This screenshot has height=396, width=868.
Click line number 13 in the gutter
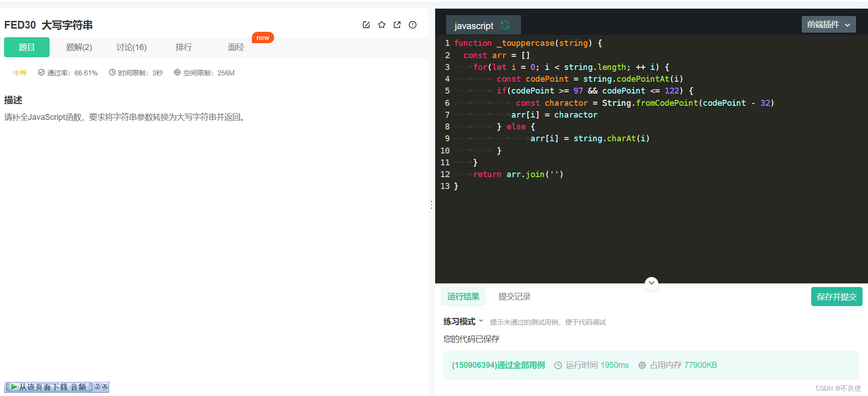pos(445,186)
